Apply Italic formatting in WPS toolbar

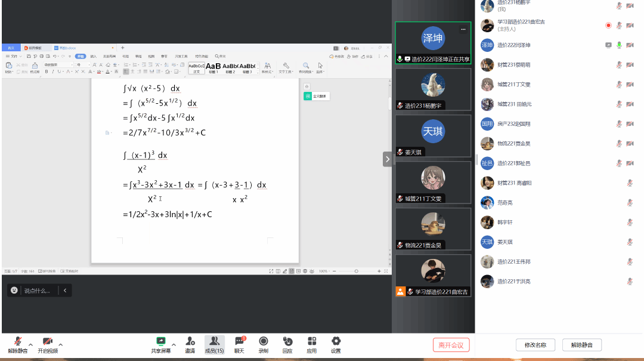click(x=52, y=72)
